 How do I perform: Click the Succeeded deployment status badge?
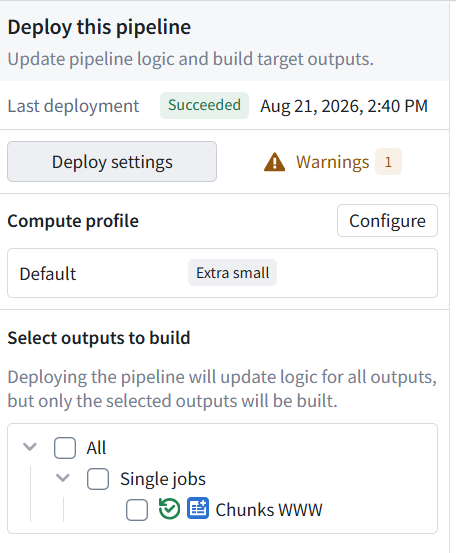(x=205, y=105)
